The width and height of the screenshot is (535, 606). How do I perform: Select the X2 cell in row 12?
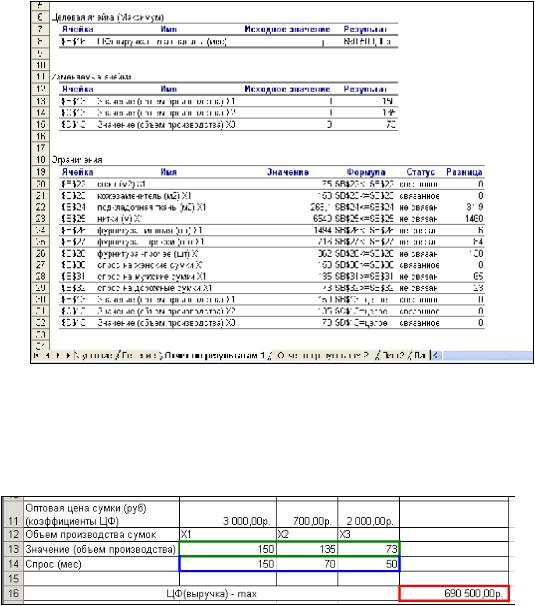coord(307,535)
